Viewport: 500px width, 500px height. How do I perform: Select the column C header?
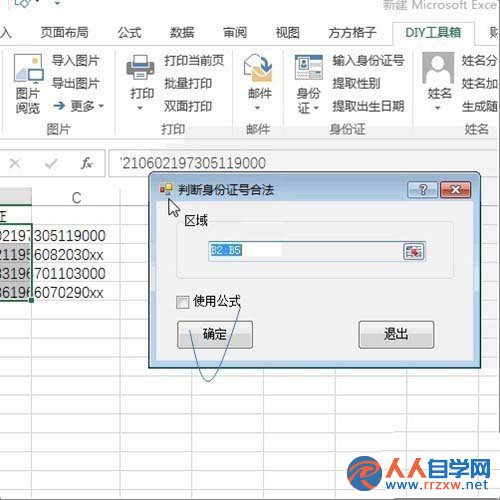pos(76,198)
